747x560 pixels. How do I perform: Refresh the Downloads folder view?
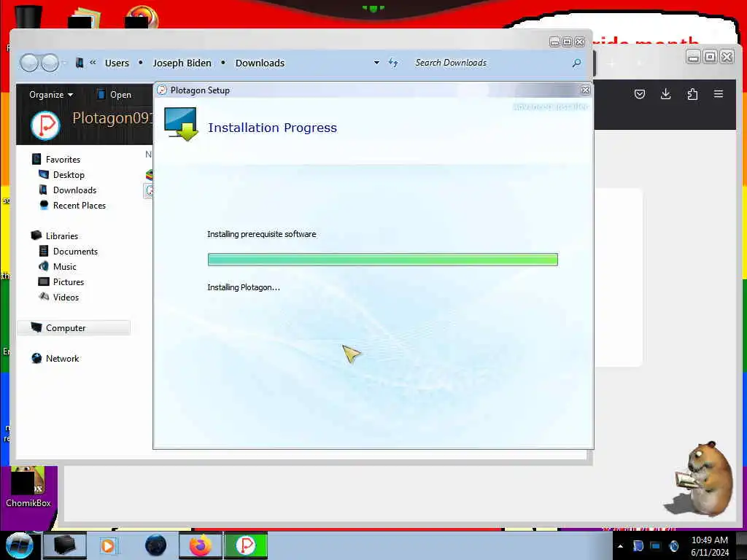(393, 63)
